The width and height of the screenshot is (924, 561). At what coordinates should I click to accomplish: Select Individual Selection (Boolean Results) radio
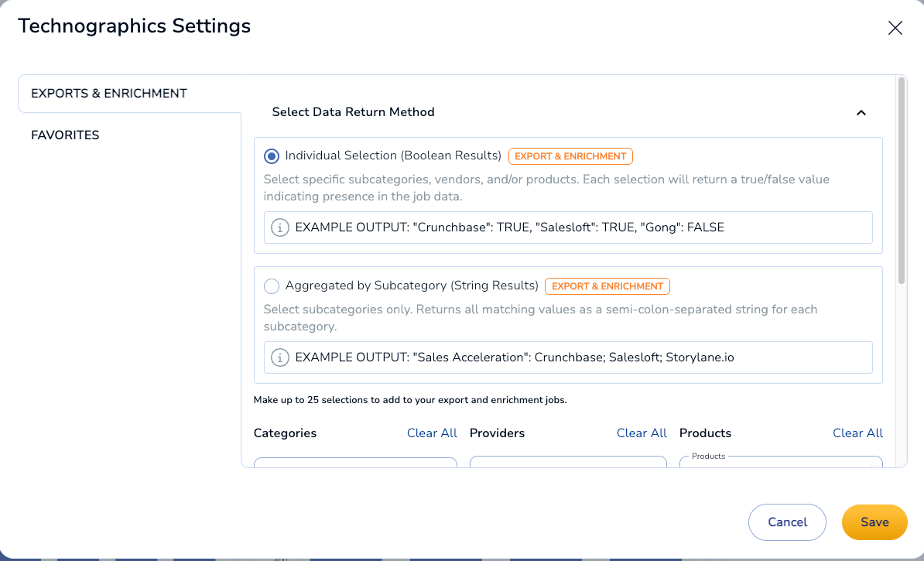(271, 156)
